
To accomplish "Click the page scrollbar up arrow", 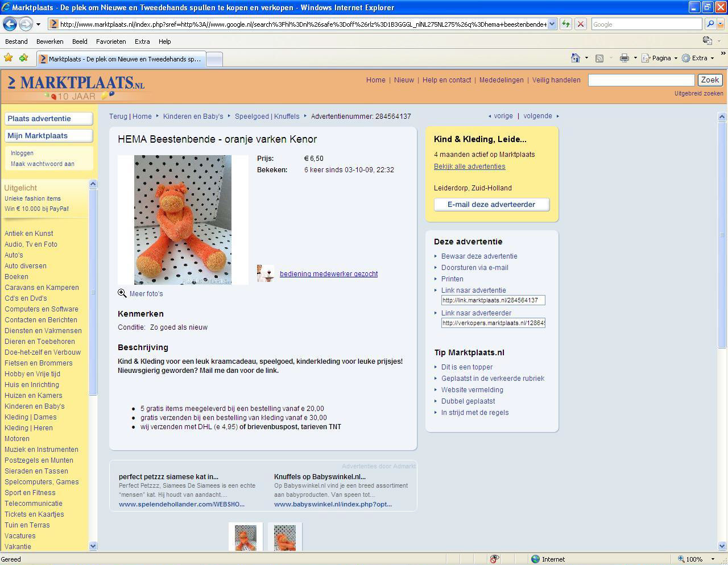I will tap(722, 117).
